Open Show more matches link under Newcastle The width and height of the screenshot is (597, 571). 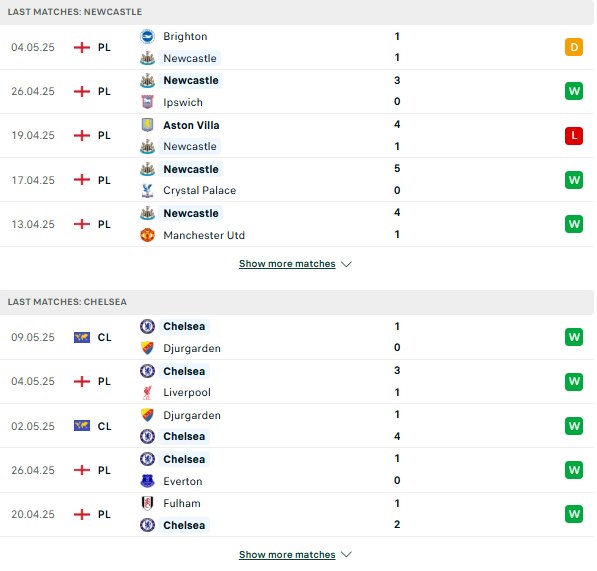(287, 264)
